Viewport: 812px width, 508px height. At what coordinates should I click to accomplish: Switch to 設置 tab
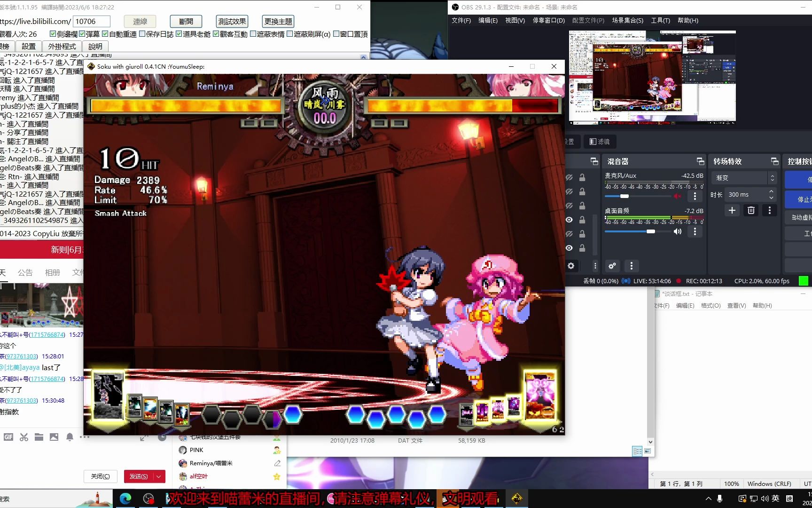(x=29, y=46)
